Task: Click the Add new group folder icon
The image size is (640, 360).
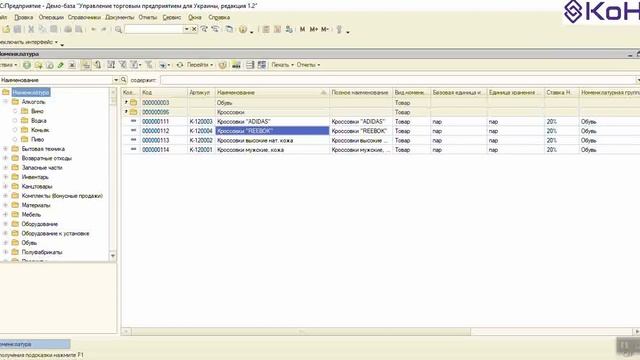Action: pos(39,65)
